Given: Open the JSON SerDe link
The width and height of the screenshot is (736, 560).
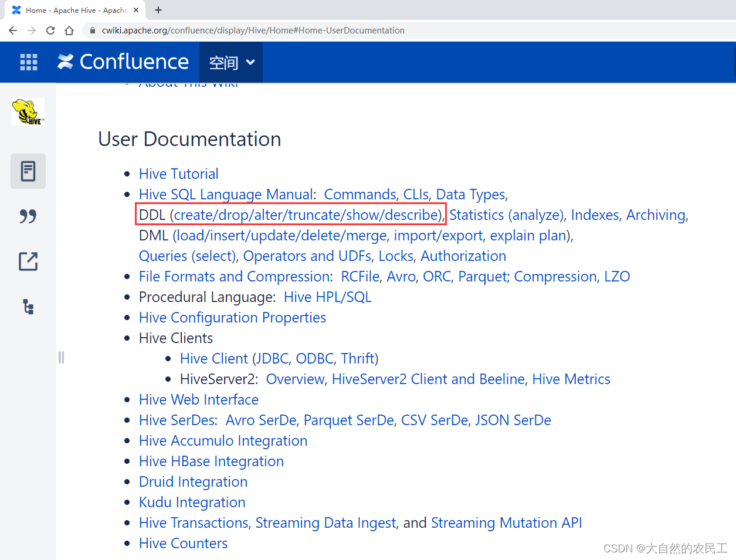Looking at the screenshot, I should [x=513, y=420].
